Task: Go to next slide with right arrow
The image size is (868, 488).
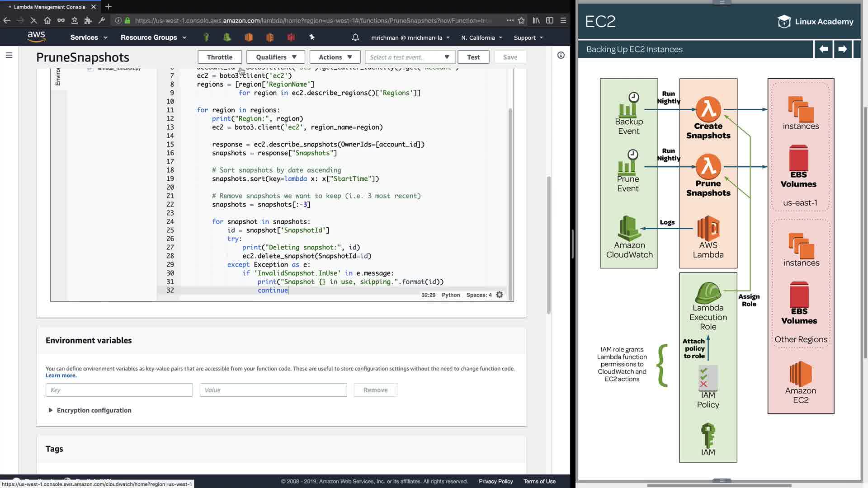Action: (x=842, y=49)
